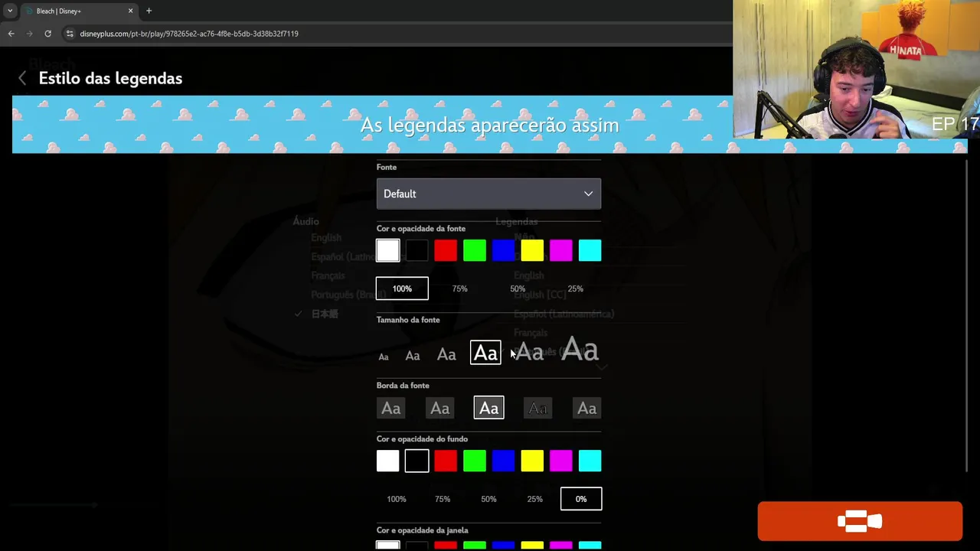Click the subtitle preview banner text
This screenshot has width=980, height=551.
489,125
